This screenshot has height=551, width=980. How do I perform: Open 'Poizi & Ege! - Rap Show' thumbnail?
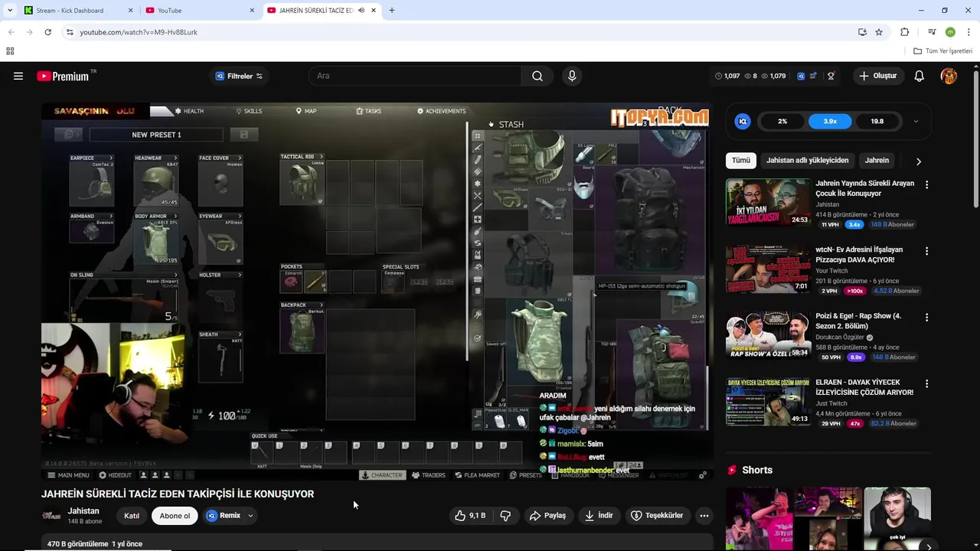tap(768, 335)
